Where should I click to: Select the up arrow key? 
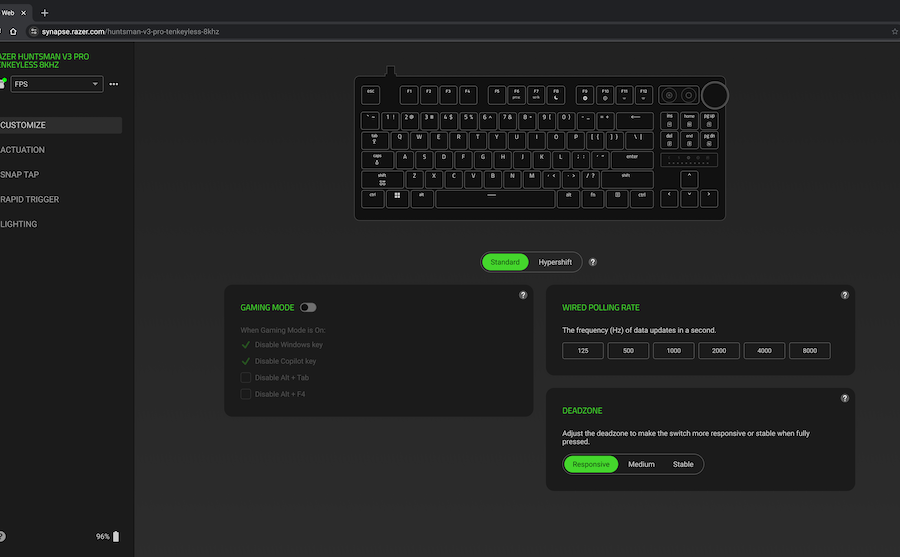[689, 179]
